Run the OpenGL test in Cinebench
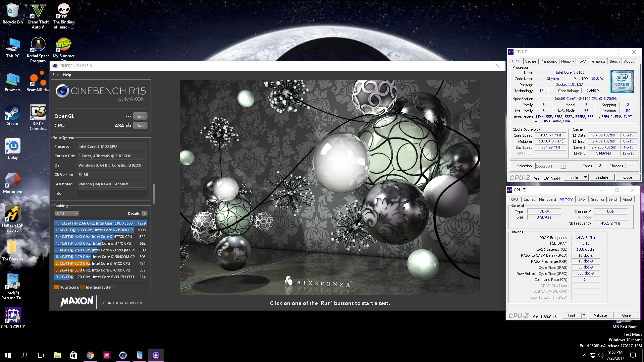Viewport: 644px width, 362px height. 140,116
